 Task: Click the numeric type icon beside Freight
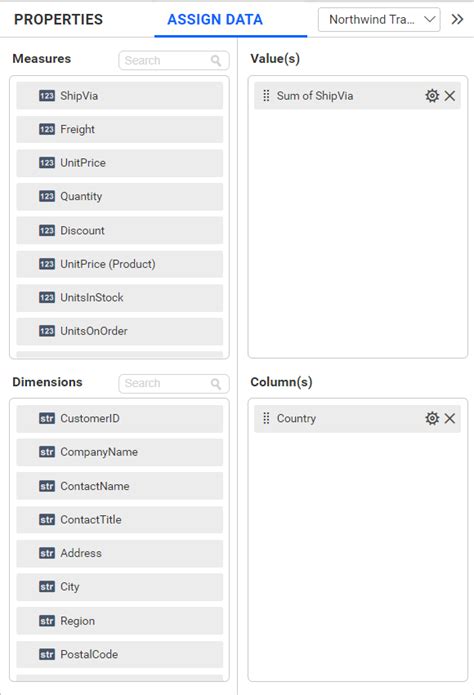click(x=47, y=129)
